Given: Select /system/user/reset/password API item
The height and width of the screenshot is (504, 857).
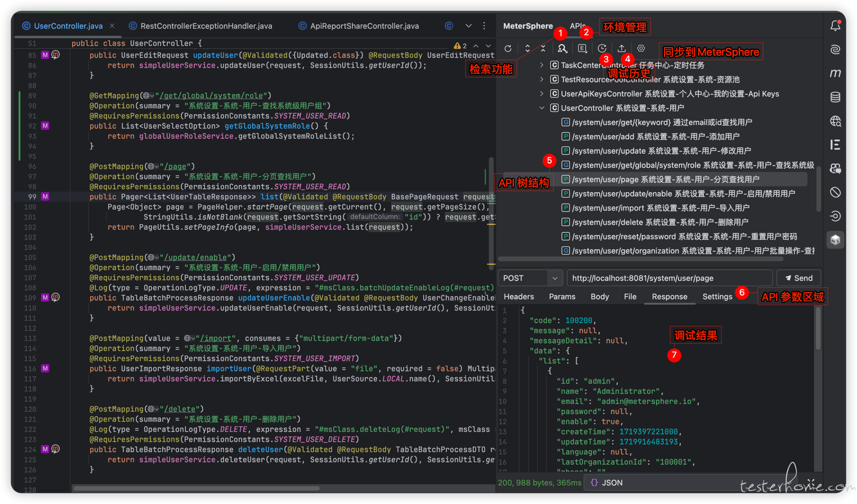Looking at the screenshot, I should click(x=679, y=236).
